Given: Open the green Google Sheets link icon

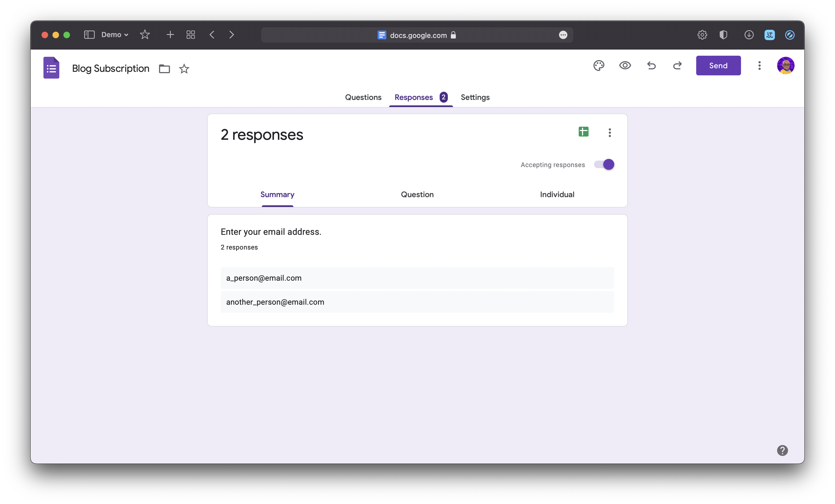Looking at the screenshot, I should [583, 132].
